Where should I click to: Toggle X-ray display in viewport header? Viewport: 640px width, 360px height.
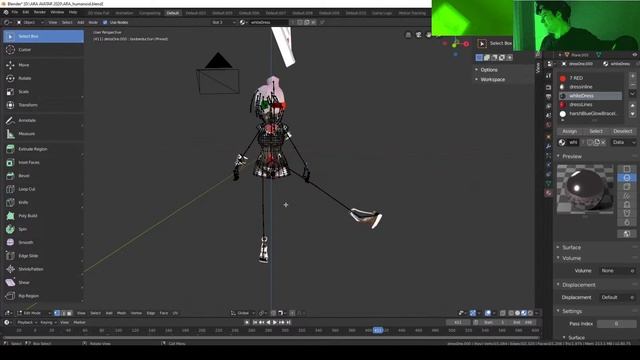pos(503,313)
